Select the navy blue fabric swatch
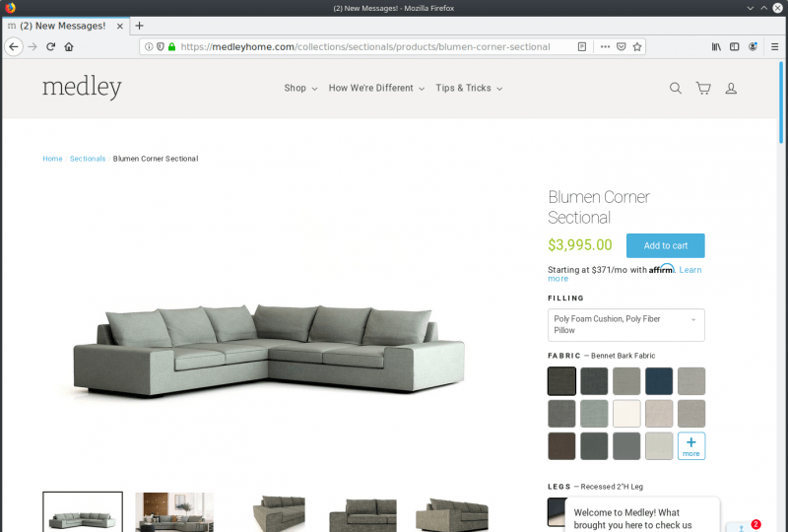Viewport: 788px width, 532px height. click(659, 380)
